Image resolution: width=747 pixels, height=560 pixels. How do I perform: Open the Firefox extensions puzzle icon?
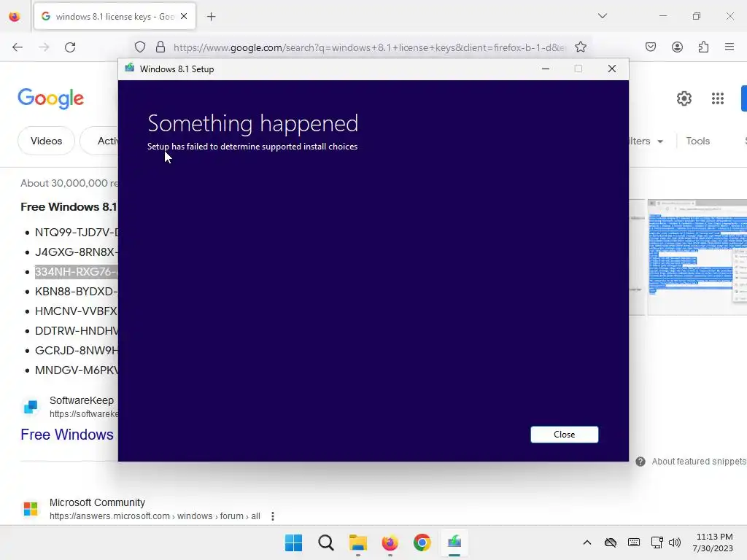(703, 47)
